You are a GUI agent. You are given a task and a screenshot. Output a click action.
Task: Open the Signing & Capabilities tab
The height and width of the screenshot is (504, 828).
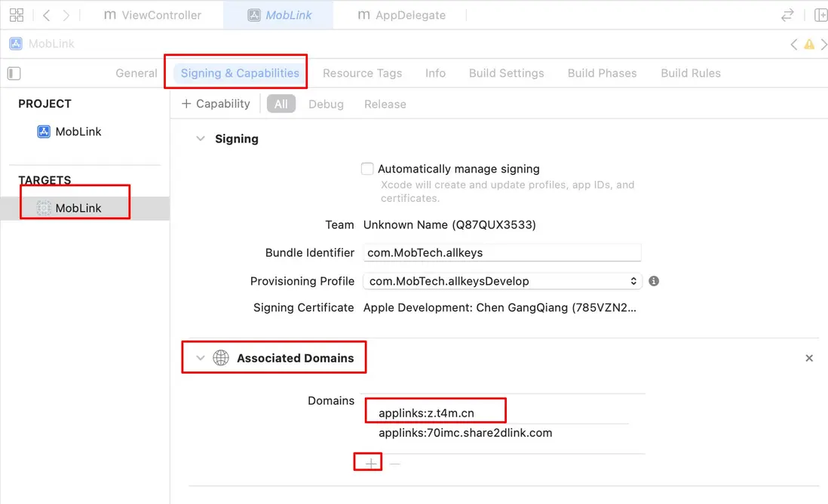pos(240,73)
